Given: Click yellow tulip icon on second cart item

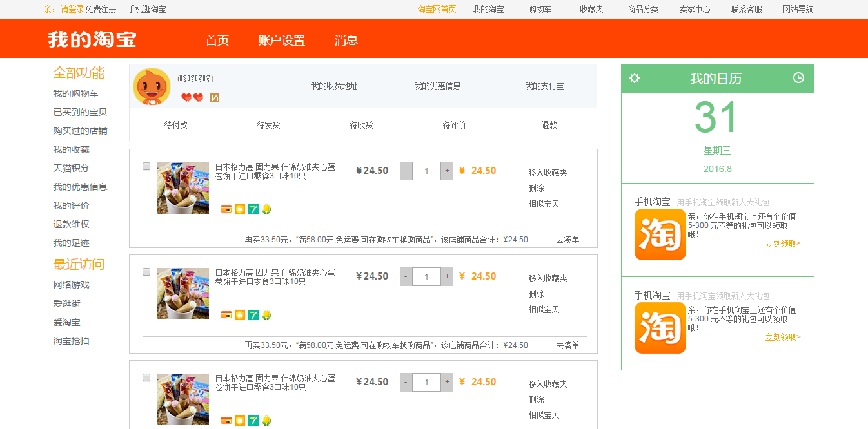Looking at the screenshot, I should point(266,315).
